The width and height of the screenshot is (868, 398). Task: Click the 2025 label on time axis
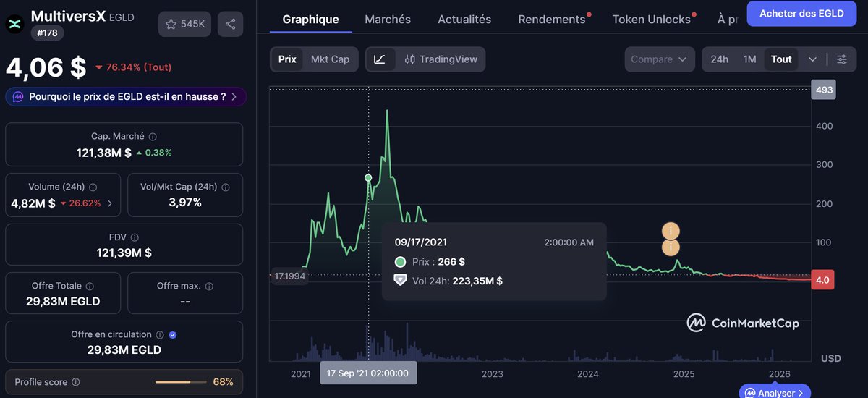pyautogui.click(x=684, y=374)
